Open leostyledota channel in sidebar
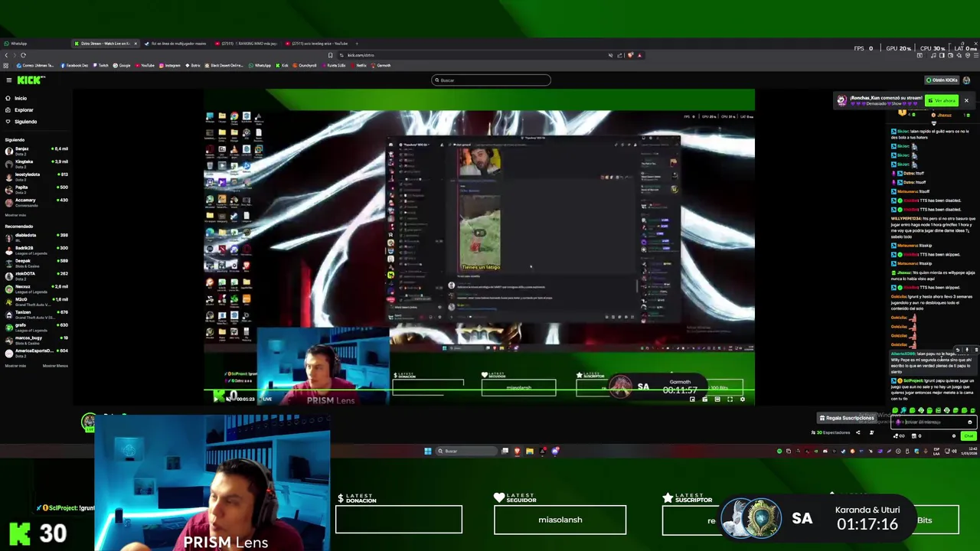This screenshot has height=551, width=980. 36,176
